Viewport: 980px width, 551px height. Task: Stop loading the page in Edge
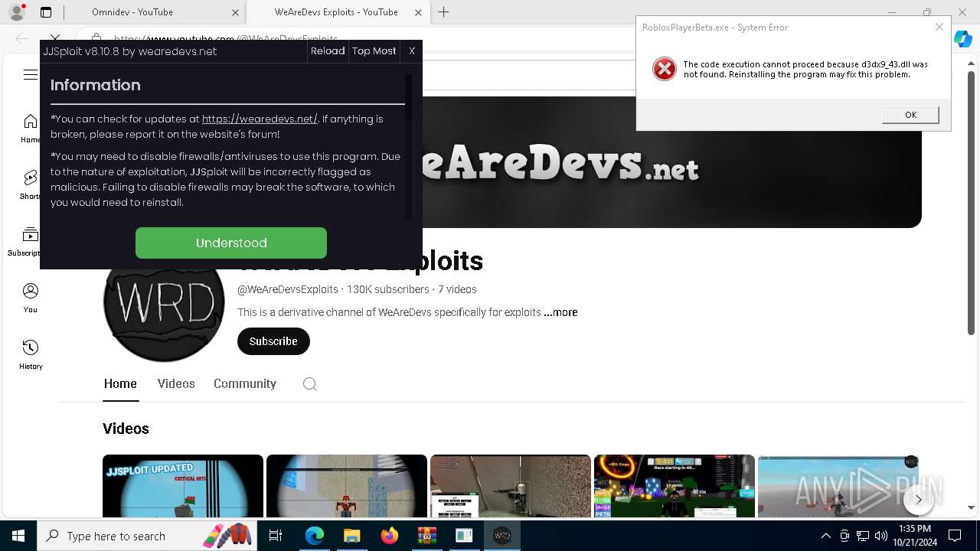(x=55, y=37)
